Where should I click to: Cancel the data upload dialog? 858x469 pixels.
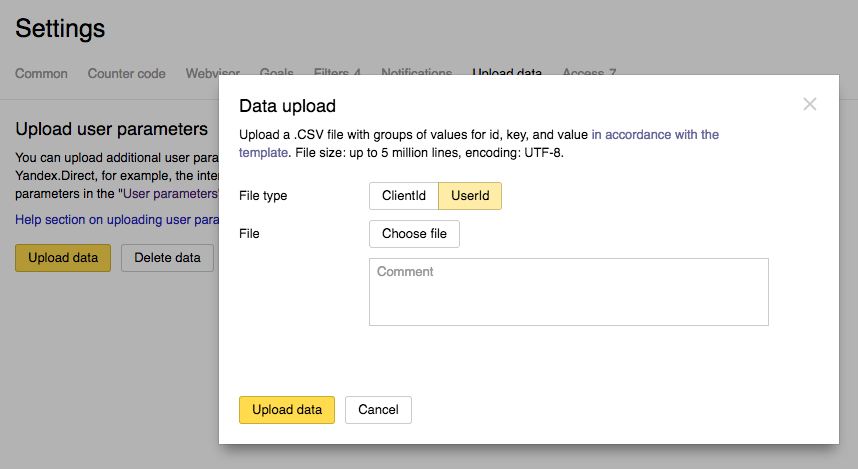tap(378, 410)
